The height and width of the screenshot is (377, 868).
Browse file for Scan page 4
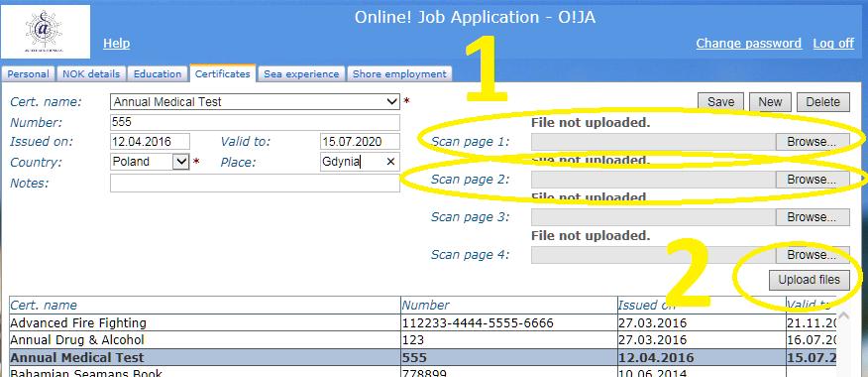[813, 254]
